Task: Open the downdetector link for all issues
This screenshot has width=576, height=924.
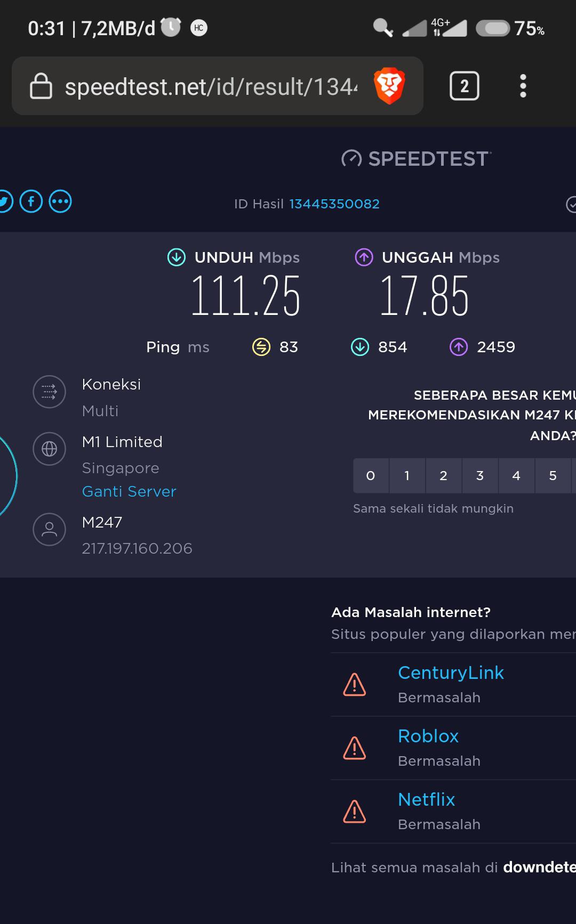Action: point(539,868)
